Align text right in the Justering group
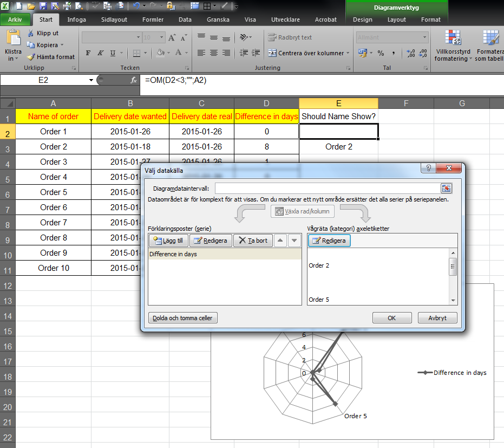Screen dimensions: 504x448 [x=226, y=53]
